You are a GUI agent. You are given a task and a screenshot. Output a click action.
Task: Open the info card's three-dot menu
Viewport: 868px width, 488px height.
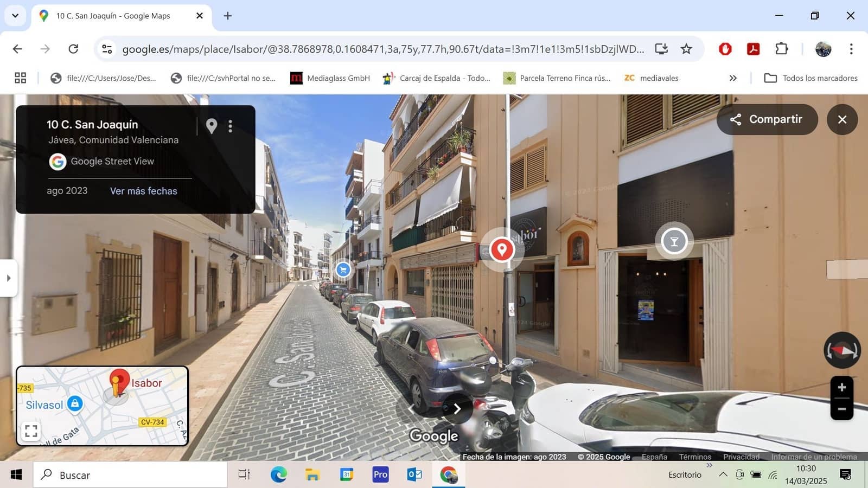[x=231, y=126]
